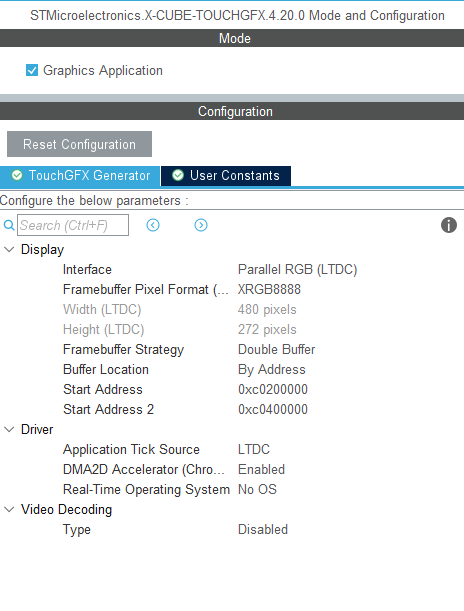The width and height of the screenshot is (464, 611).
Task: Open Framebuffer Strategy value Double Buffer
Action: click(x=276, y=350)
